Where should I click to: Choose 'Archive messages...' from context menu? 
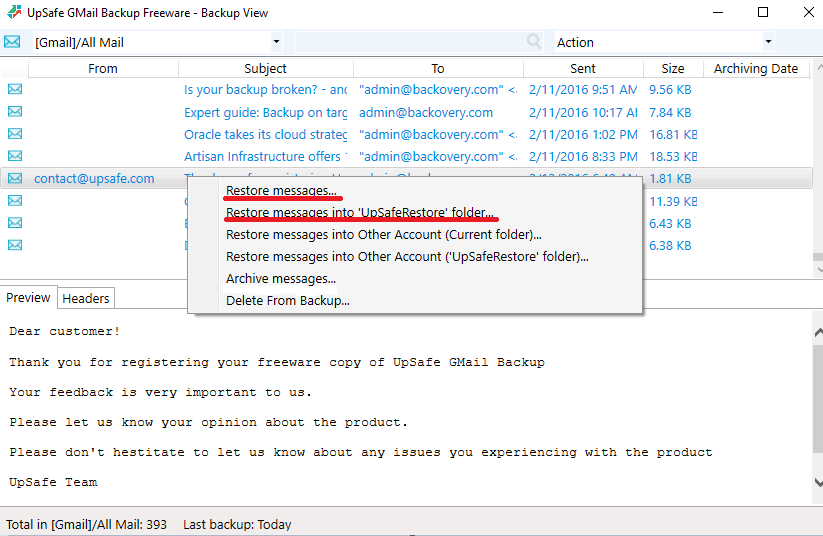click(x=281, y=279)
